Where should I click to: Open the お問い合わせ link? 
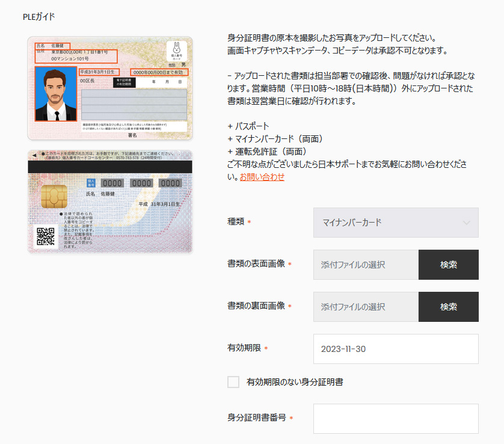(262, 177)
